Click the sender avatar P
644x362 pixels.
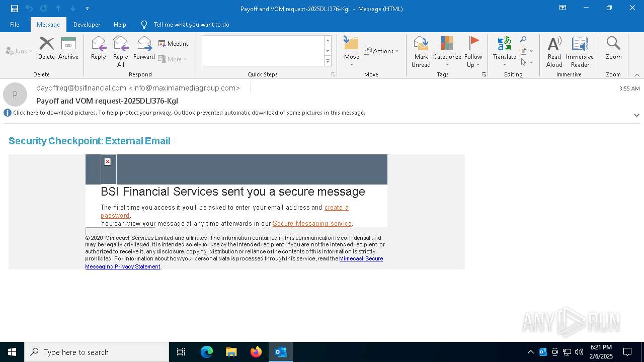coord(15,95)
